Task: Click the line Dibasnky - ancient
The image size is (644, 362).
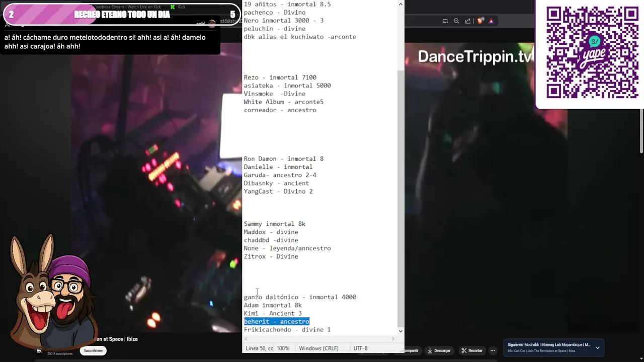Action: click(x=276, y=183)
